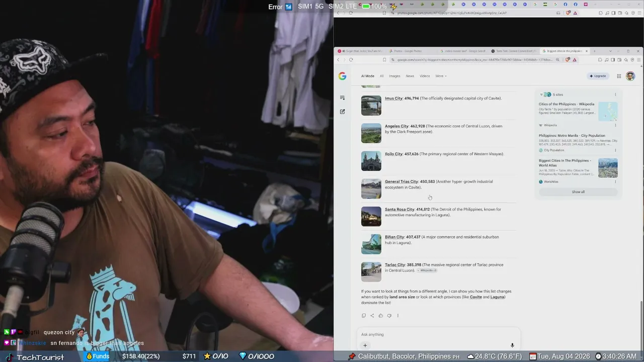Open Philippines Metro Manila City Population source
Viewport: 644px width, 362px height.
[x=572, y=136]
